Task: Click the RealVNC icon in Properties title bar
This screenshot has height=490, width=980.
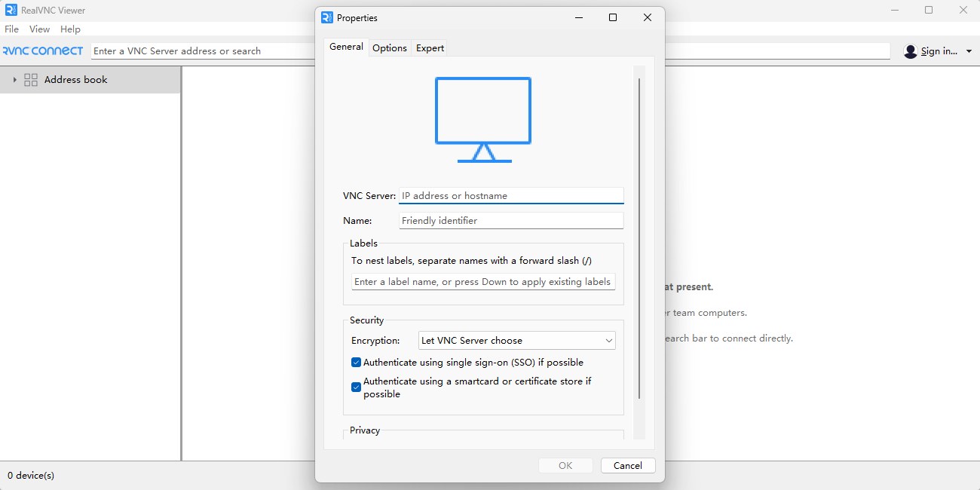Action: tap(326, 17)
